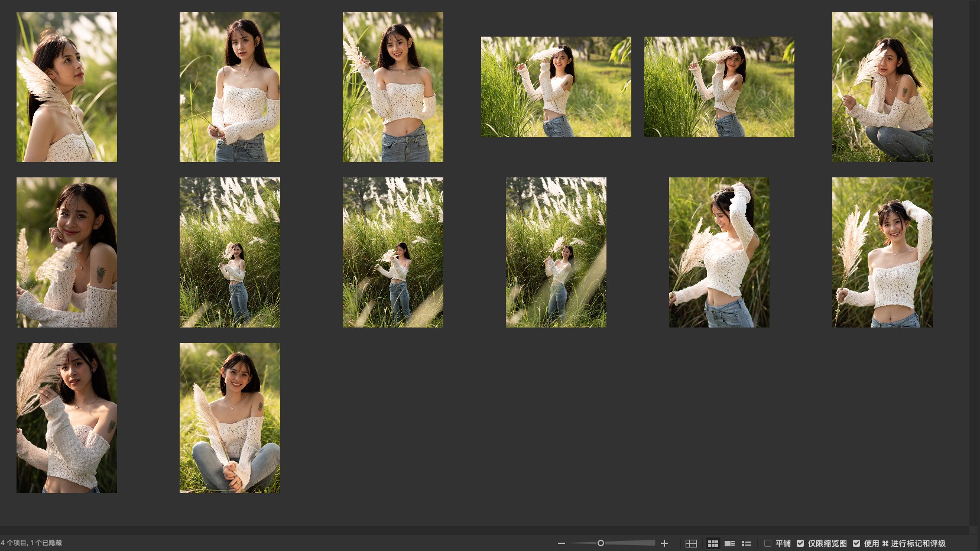Select top-row photo of woman with hands clasped

(230, 87)
